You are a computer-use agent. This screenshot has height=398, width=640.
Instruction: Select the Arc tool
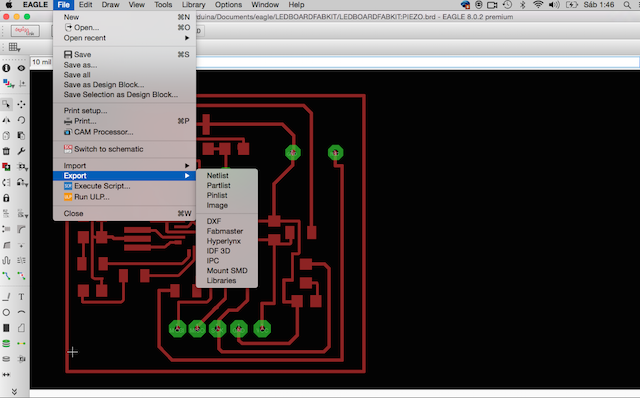click(21, 312)
